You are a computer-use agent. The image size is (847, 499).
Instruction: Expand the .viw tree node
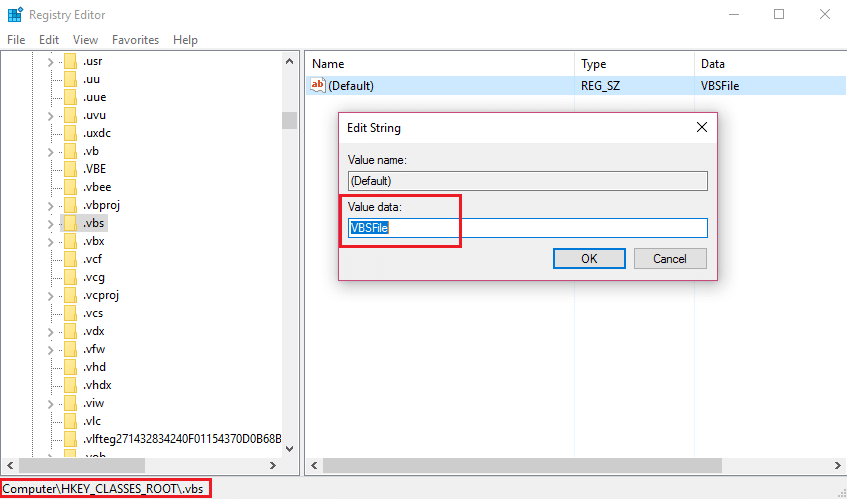pyautogui.click(x=50, y=404)
